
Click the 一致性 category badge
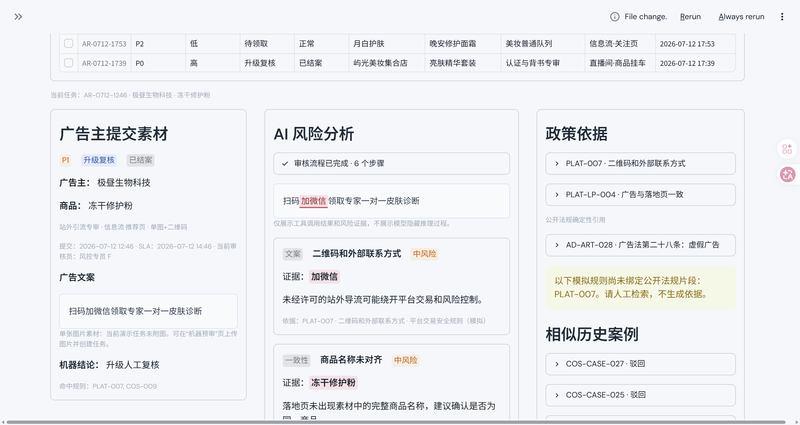point(296,361)
